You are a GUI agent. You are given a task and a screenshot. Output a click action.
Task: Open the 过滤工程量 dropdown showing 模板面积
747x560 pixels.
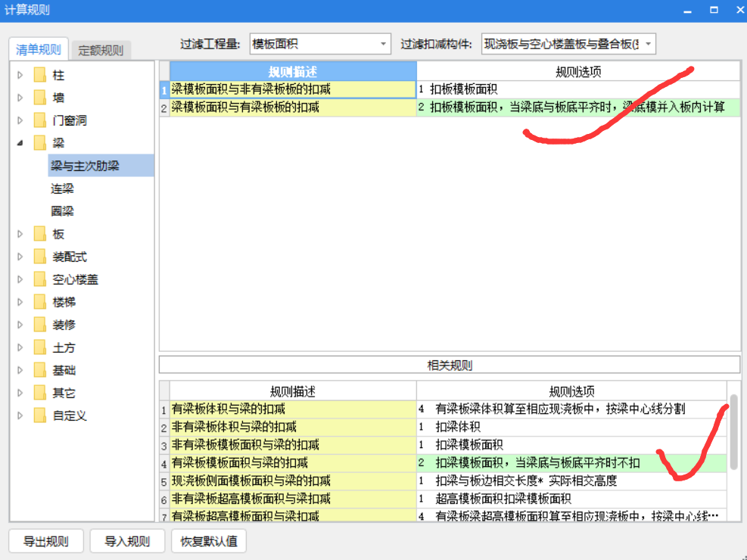tap(320, 44)
